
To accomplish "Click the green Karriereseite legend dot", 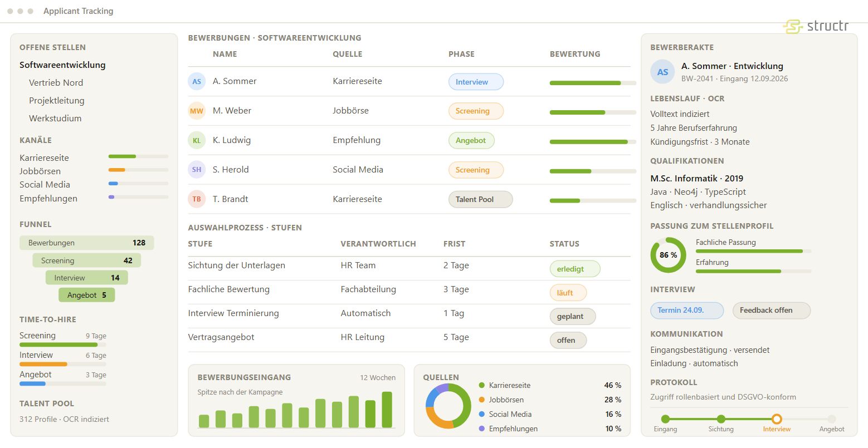I will pos(482,385).
